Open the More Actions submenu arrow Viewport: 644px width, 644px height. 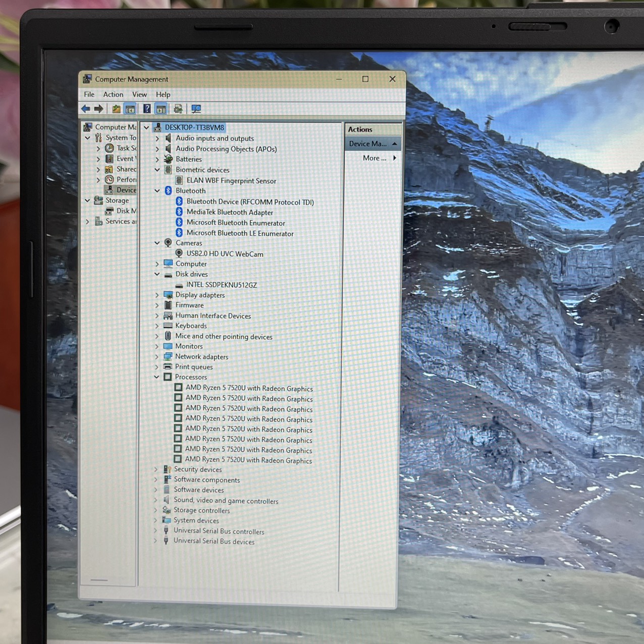[x=395, y=158]
